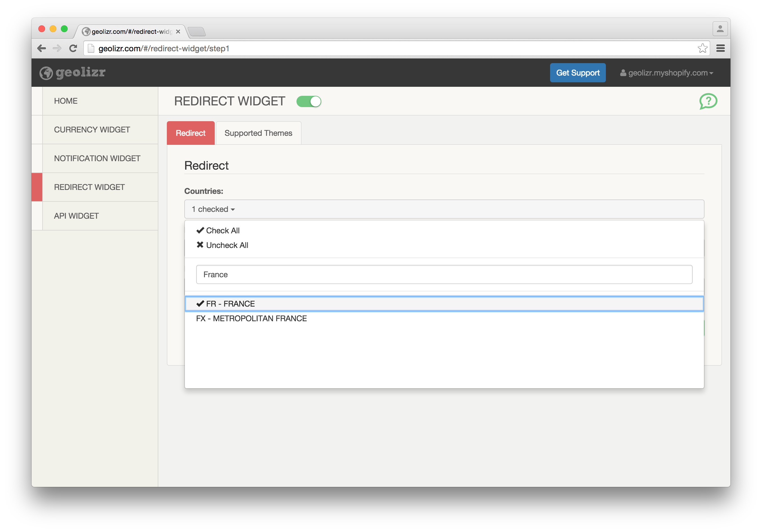Screen dimensions: 762x532
Task: Collapse the '1 checked' countries dropdown
Action: [213, 209]
